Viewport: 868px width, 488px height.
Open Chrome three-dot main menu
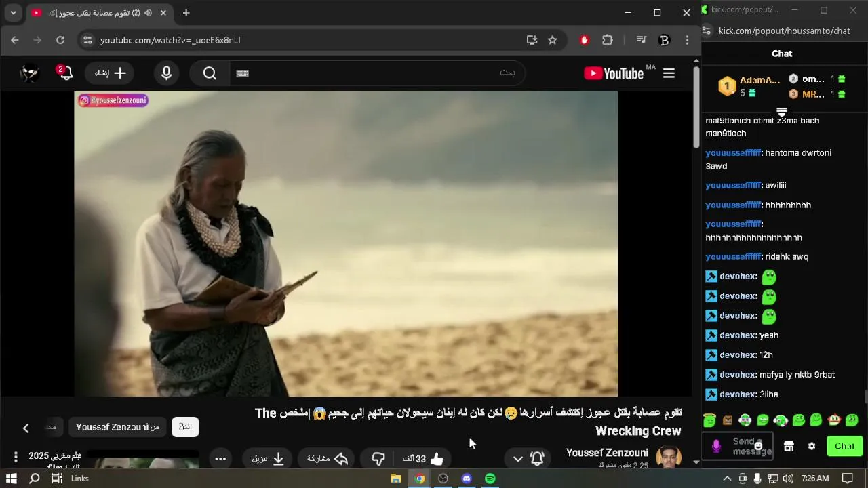tap(687, 40)
